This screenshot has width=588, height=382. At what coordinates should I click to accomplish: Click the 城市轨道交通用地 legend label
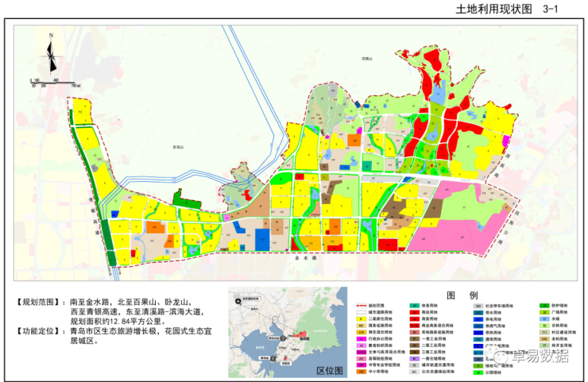[x=438, y=365]
